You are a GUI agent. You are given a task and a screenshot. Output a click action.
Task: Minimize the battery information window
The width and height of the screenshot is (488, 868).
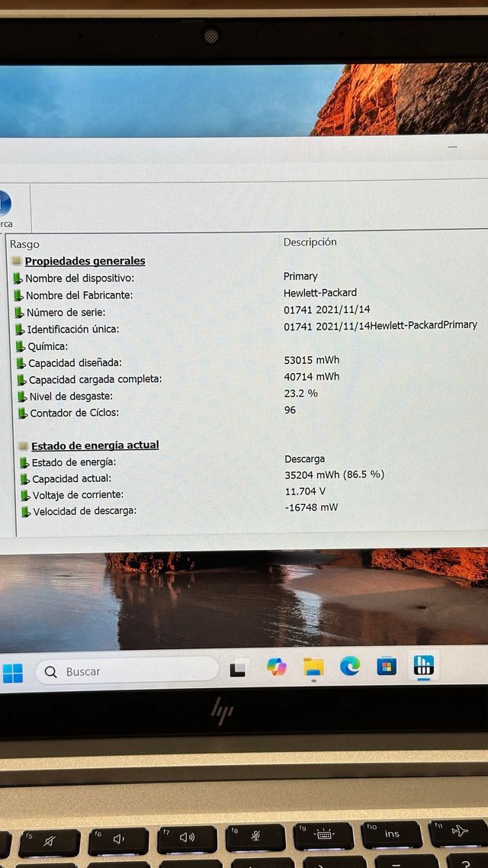click(453, 147)
